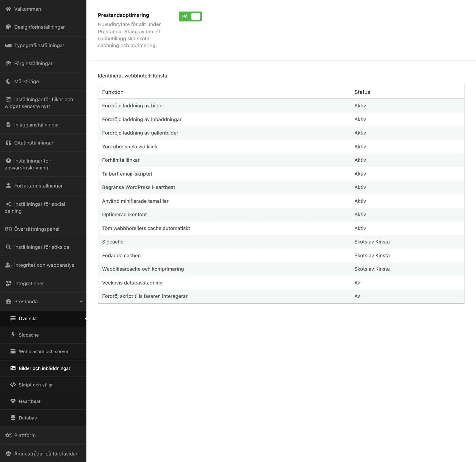Click the person icon for Författarinställningar
The image size is (476, 462).
[8, 186]
